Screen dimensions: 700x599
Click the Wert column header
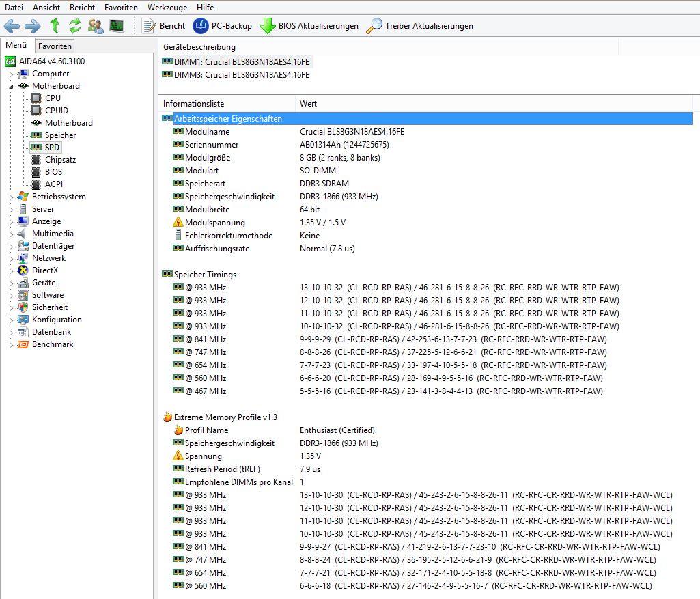tap(494, 104)
